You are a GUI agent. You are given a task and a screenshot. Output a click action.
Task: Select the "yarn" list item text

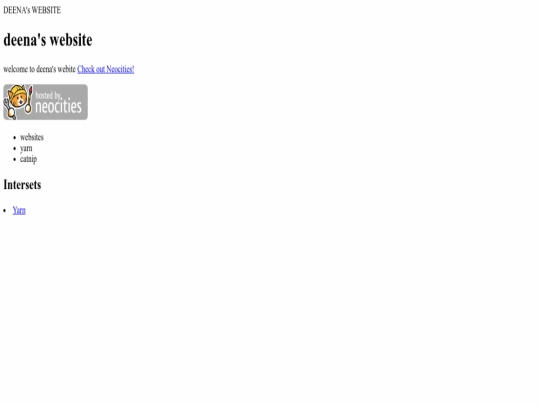[26, 148]
